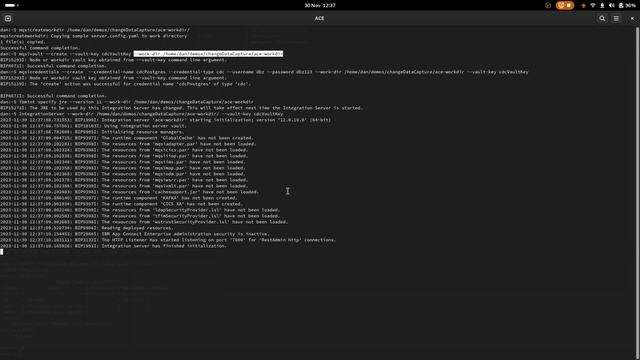
Task: Open the terminal hamburger menu
Action: point(616,18)
